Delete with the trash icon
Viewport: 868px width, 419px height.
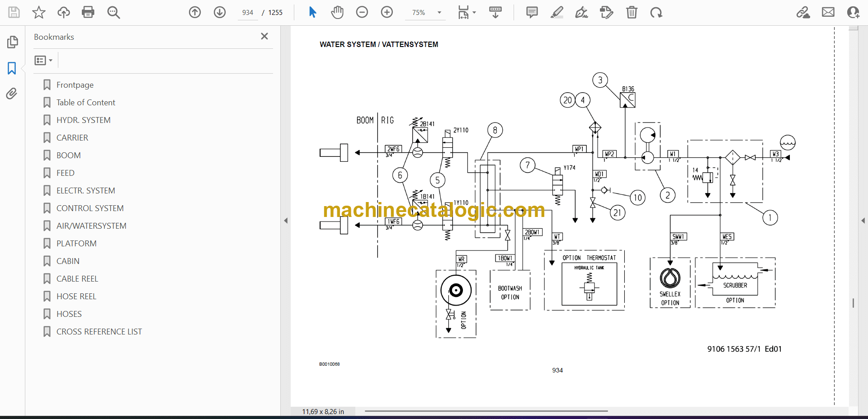(x=632, y=12)
